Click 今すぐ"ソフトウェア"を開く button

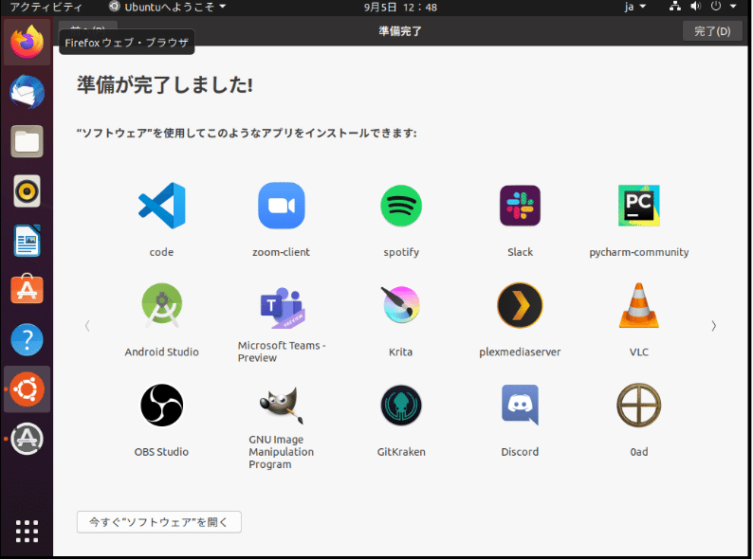[159, 522]
